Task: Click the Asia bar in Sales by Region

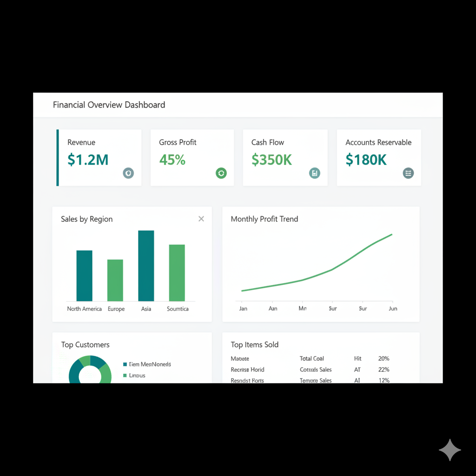Action: [146, 265]
